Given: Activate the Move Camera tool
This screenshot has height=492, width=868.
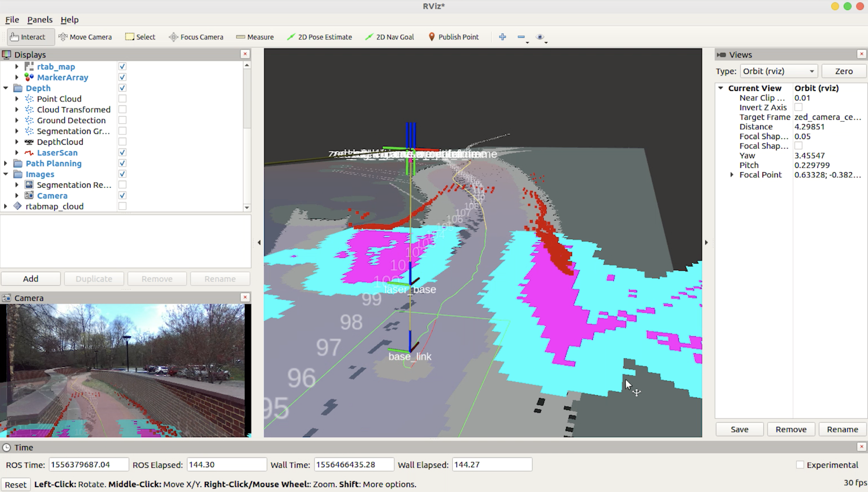Looking at the screenshot, I should (85, 37).
